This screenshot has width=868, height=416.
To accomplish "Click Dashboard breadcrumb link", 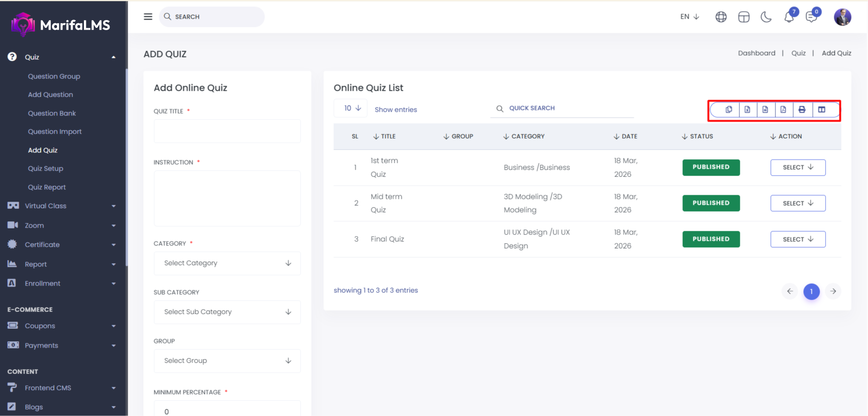I will (x=756, y=53).
